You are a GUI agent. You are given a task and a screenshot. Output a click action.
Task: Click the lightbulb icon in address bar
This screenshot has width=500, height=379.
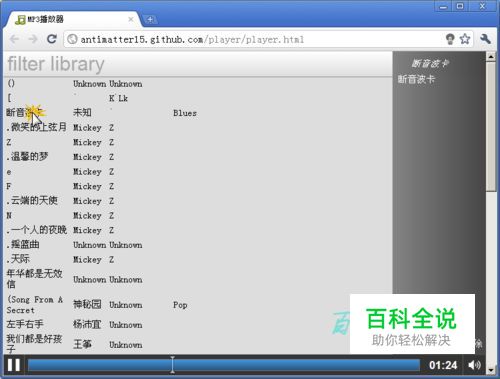tap(450, 39)
